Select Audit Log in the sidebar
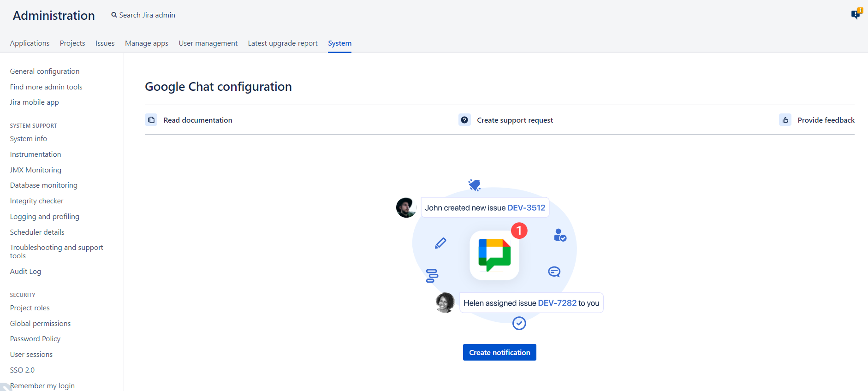The image size is (868, 391). point(26,272)
